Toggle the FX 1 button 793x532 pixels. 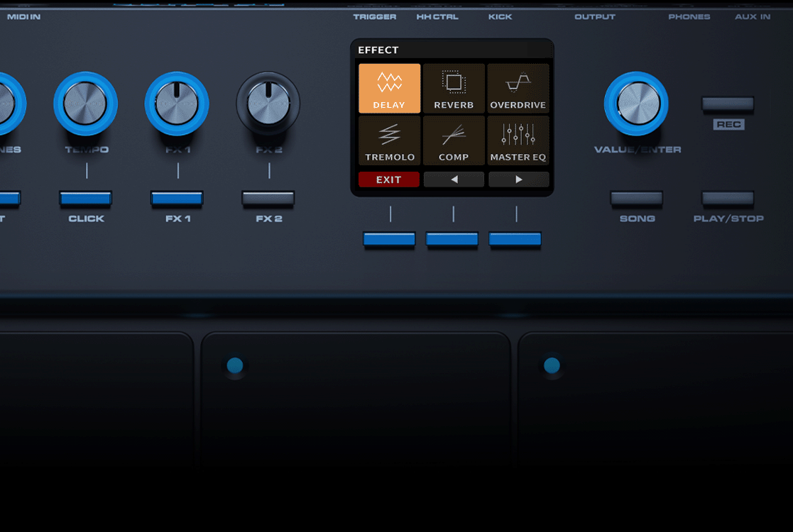(177, 198)
